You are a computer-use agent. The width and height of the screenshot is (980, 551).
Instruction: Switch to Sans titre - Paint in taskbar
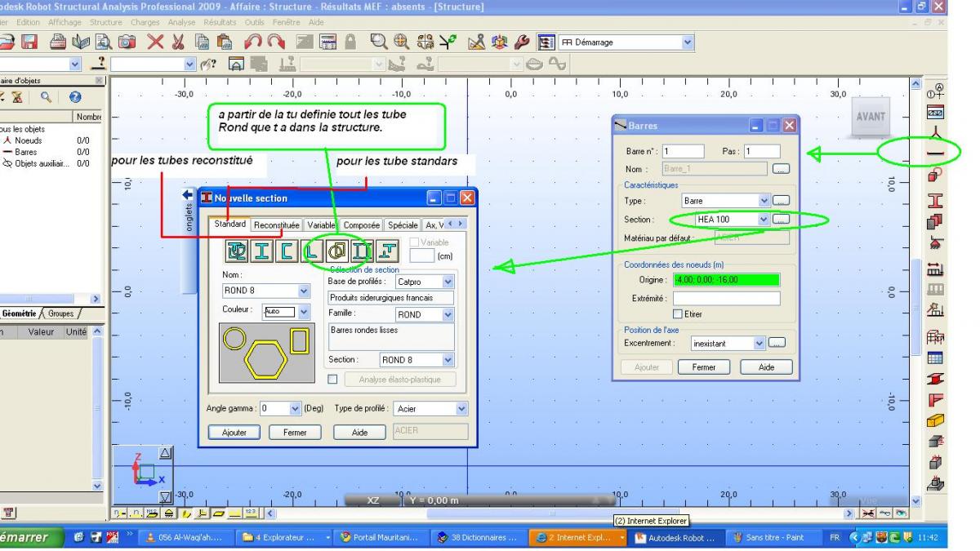[x=775, y=538]
